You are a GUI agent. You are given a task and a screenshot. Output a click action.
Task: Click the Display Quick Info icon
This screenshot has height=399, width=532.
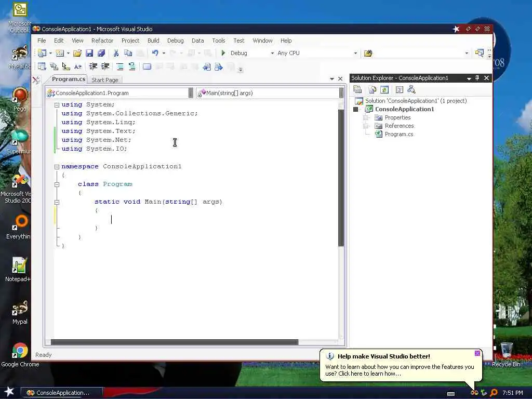click(x=65, y=67)
